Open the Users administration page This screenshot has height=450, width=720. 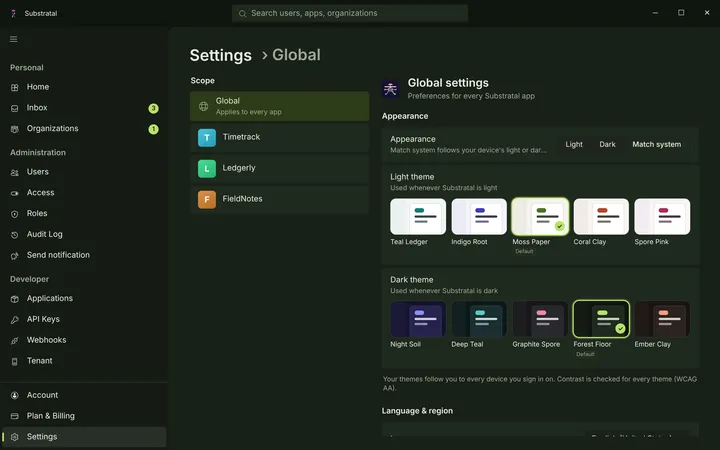click(84, 173)
